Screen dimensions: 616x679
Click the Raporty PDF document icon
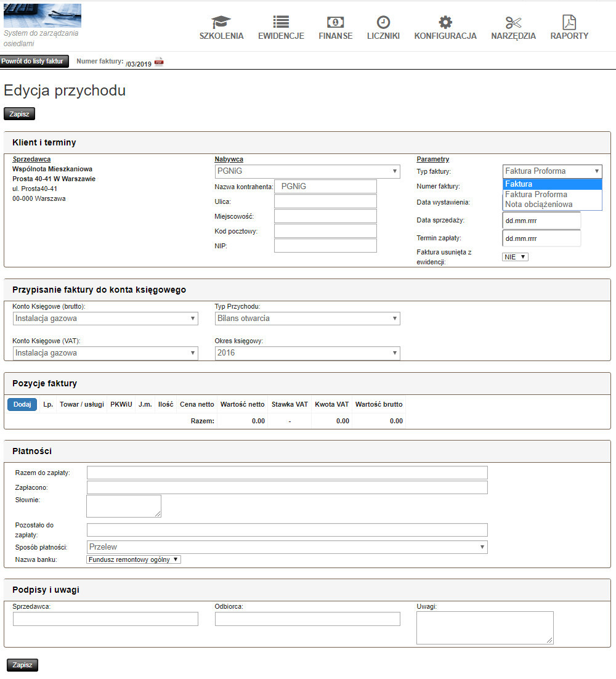(x=569, y=22)
